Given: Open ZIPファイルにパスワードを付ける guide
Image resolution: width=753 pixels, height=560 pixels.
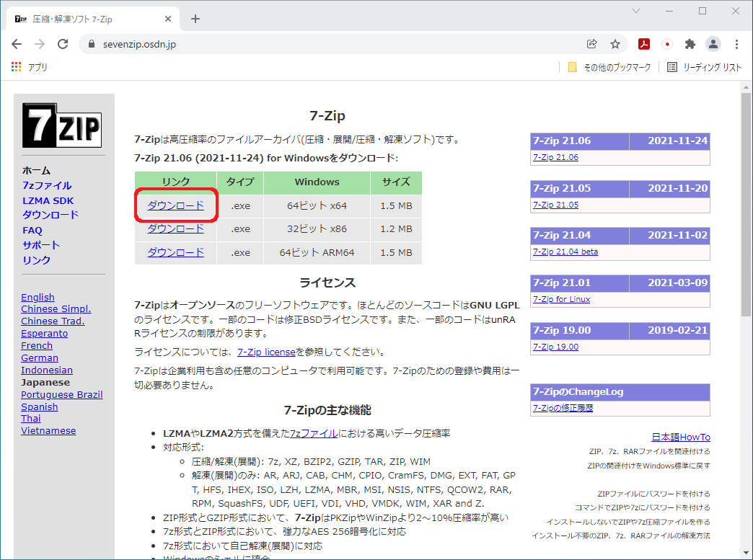Looking at the screenshot, I should [654, 494].
